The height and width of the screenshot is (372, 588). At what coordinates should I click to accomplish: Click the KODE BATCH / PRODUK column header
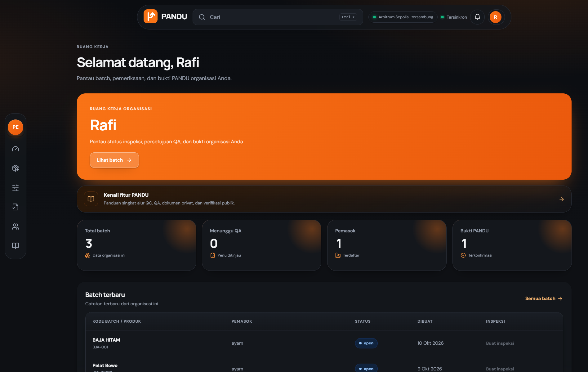tap(117, 321)
